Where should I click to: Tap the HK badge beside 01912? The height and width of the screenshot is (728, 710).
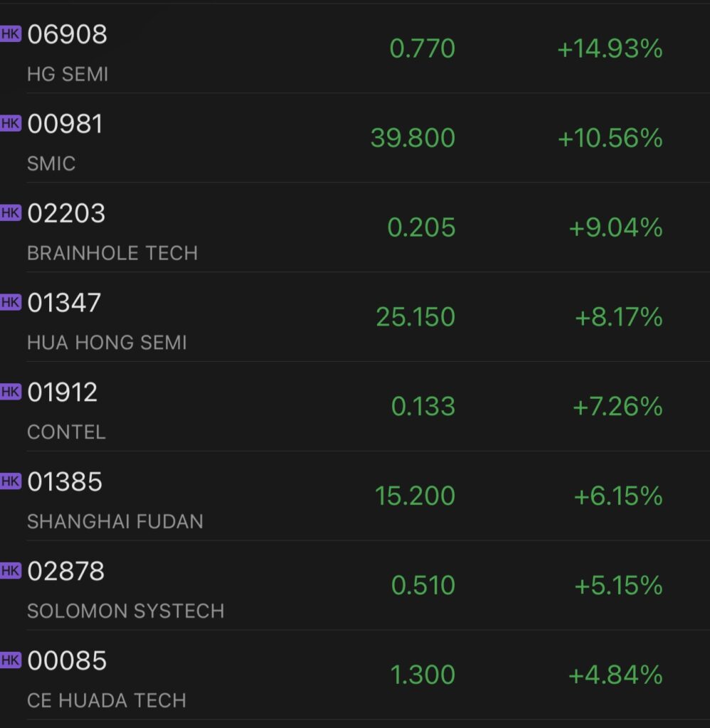pyautogui.click(x=11, y=392)
